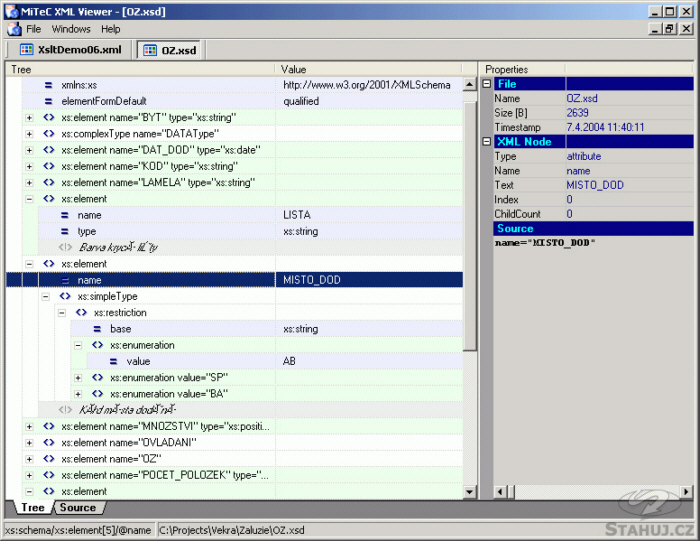
Task: Click the element icon beside BYT
Action: pos(49,117)
